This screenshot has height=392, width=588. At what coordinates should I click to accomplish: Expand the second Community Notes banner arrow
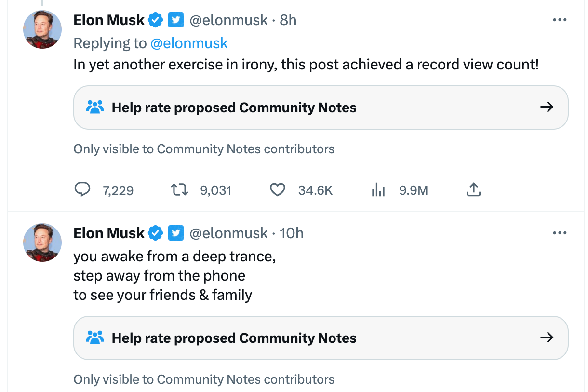pos(547,338)
